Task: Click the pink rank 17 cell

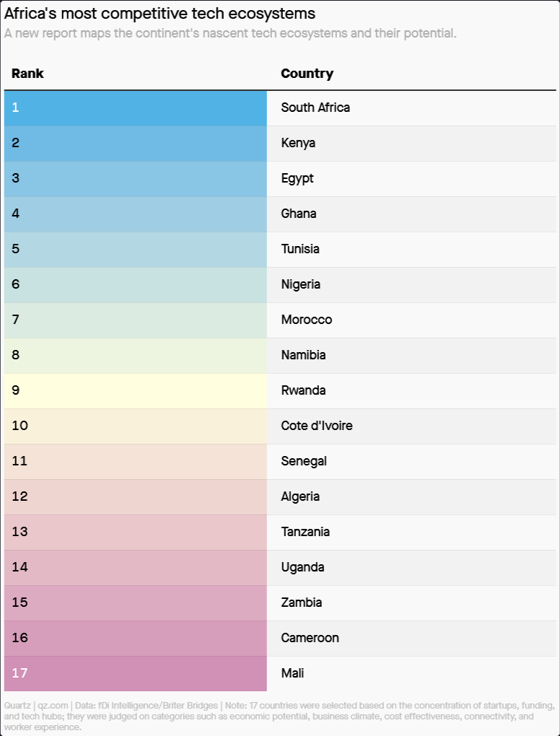Action: click(135, 673)
